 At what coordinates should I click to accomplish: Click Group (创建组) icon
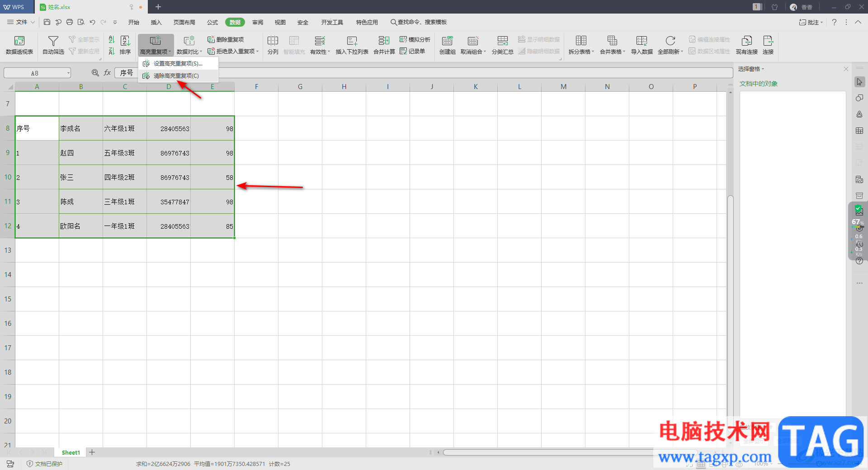tap(447, 41)
